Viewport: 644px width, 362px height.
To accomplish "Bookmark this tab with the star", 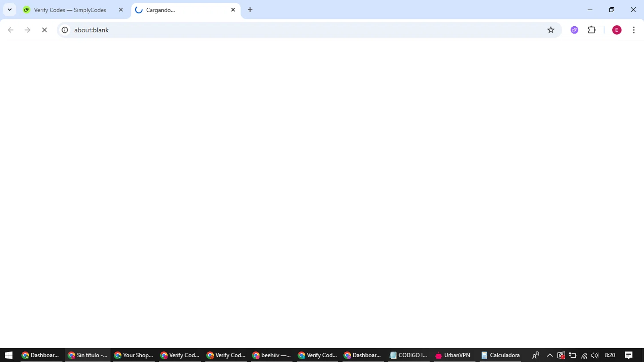I will (551, 30).
